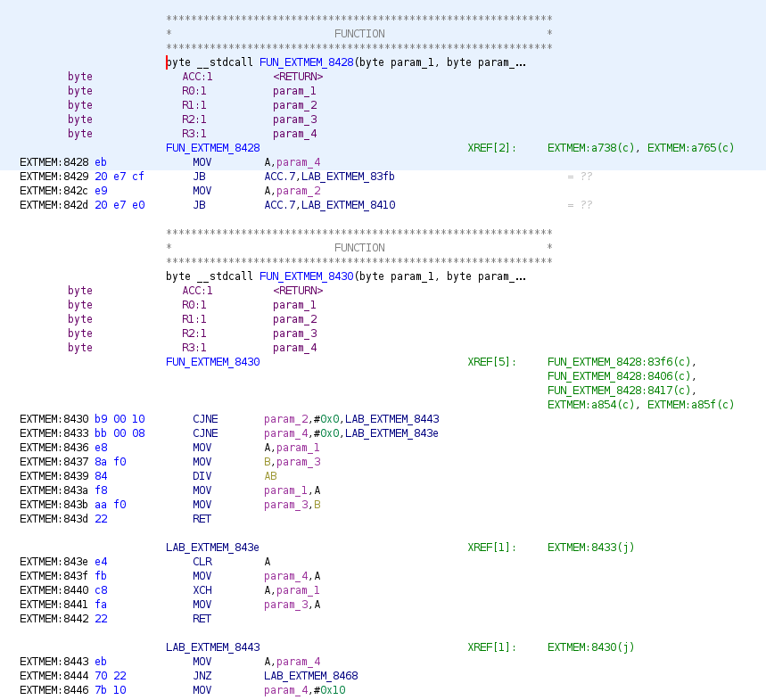This screenshot has width=766, height=700.
Task: Follow the EXTMEM:a738(c) cross-reference
Action: pos(590,147)
